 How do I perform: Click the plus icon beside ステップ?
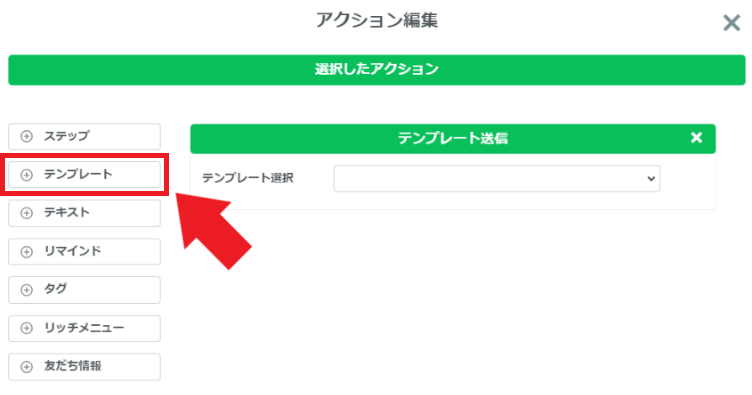point(26,136)
